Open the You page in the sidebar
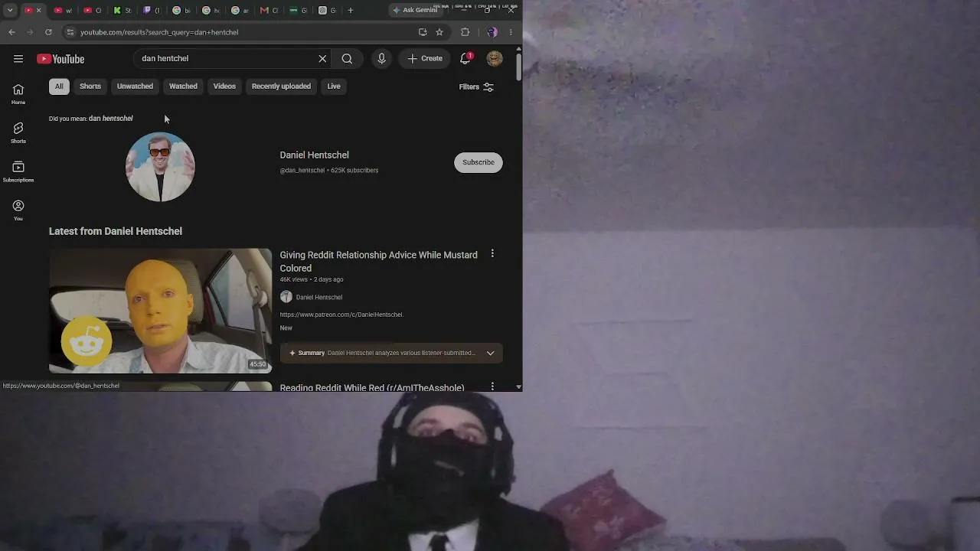 pos(18,210)
